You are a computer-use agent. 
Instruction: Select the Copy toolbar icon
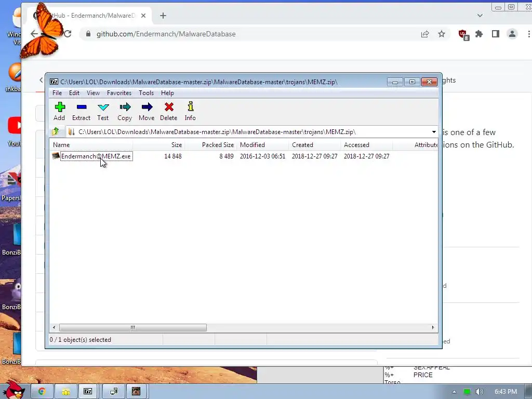125,111
